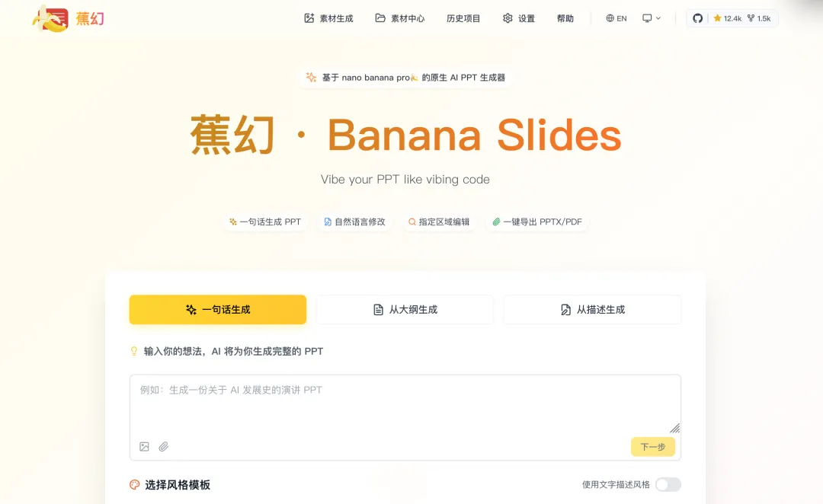The image size is (823, 504).
Task: Click the fork count 1.5k badge
Action: (x=759, y=18)
